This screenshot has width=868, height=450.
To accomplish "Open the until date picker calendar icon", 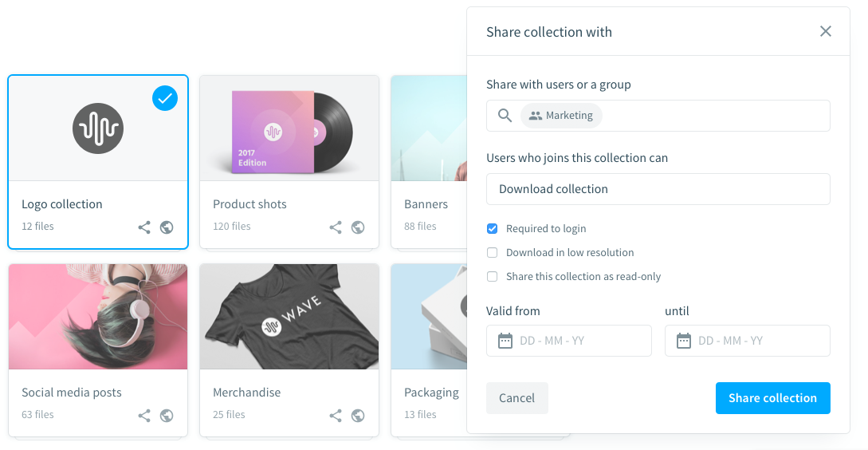I will (684, 341).
